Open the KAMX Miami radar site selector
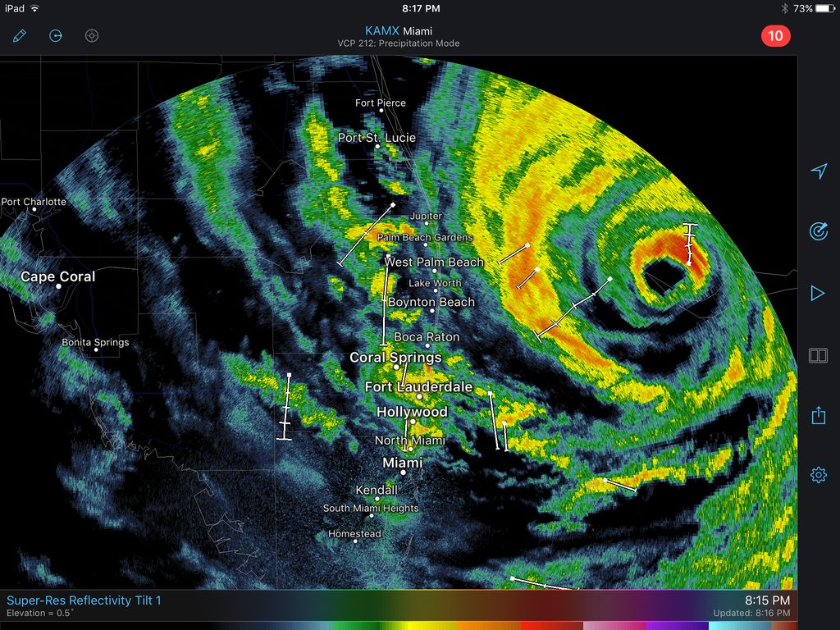Viewport: 840px width, 630px height. pos(399,31)
